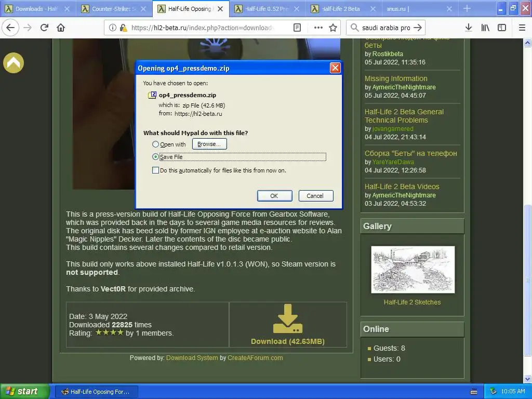This screenshot has width=532, height=399.
Task: Click the zip file icon in dialog
Action: click(x=152, y=95)
